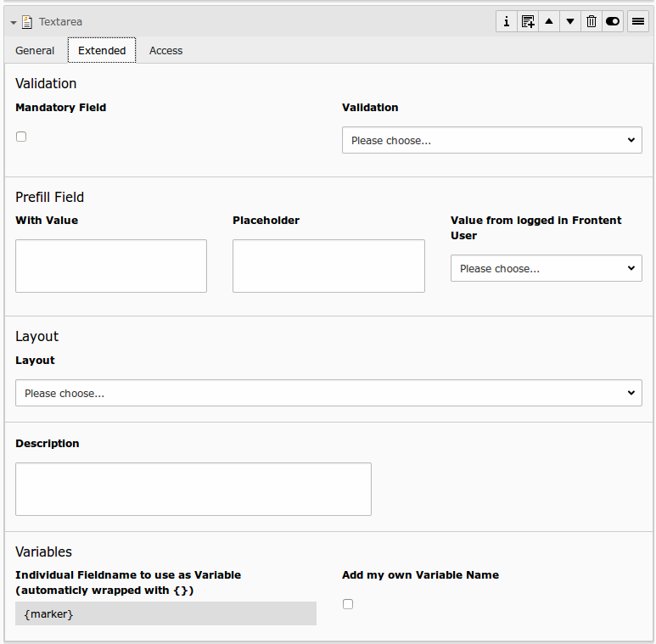Toggle the Textarea record visibility switch

(613, 21)
